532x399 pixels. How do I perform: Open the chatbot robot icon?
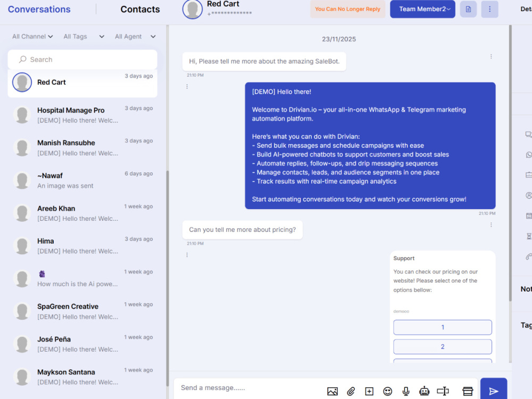pyautogui.click(x=424, y=391)
